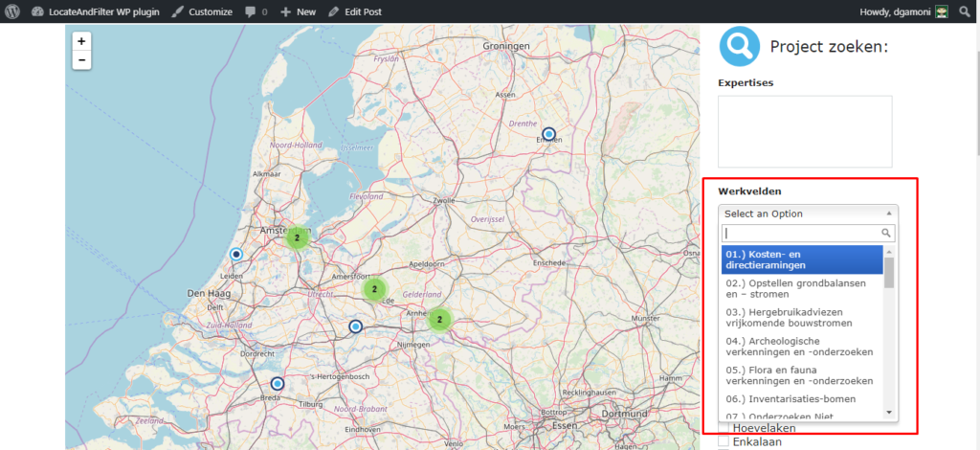Click the cluster marker near Arnhem

439,320
